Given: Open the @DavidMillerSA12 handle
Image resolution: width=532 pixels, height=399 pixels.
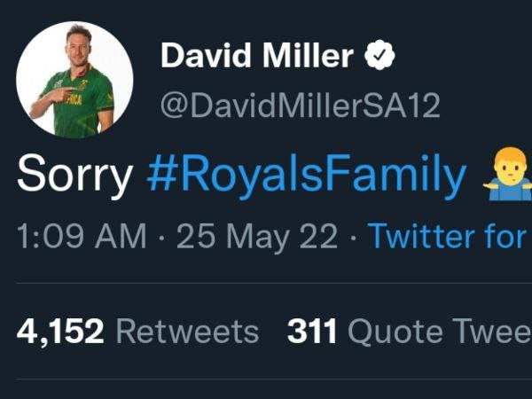Looking at the screenshot, I should pyautogui.click(x=300, y=106).
